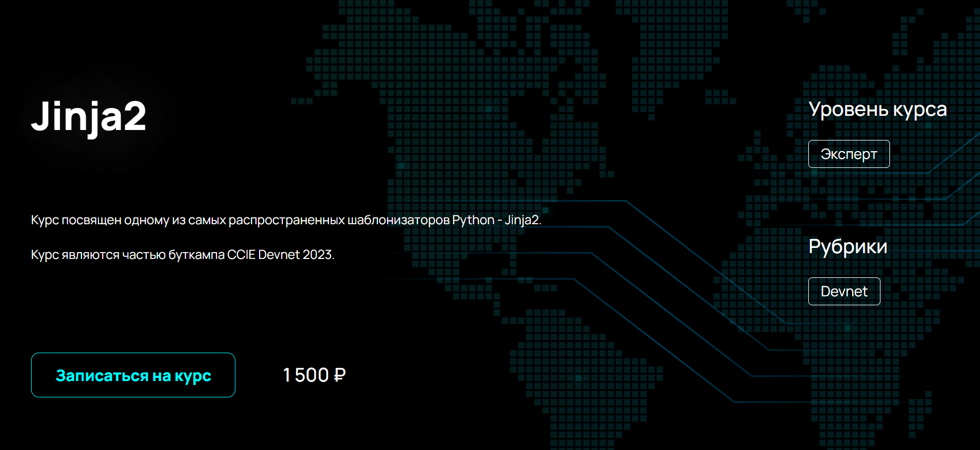This screenshot has height=450, width=980.
Task: Click the "Рубрики" section heading
Action: click(x=847, y=247)
